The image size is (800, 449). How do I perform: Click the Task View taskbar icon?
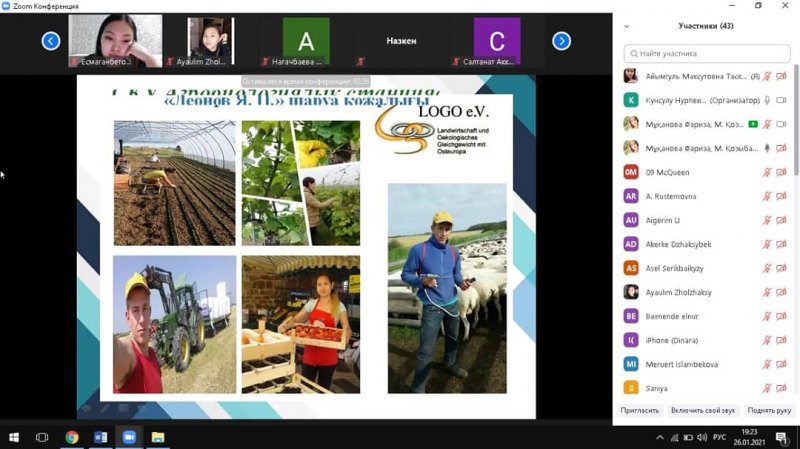[42, 437]
